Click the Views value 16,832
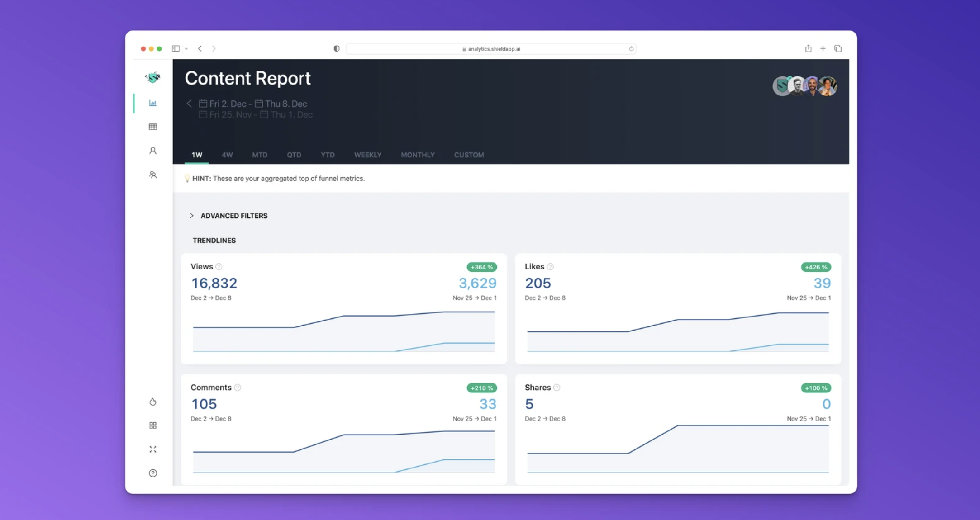The height and width of the screenshot is (520, 980). click(x=214, y=283)
